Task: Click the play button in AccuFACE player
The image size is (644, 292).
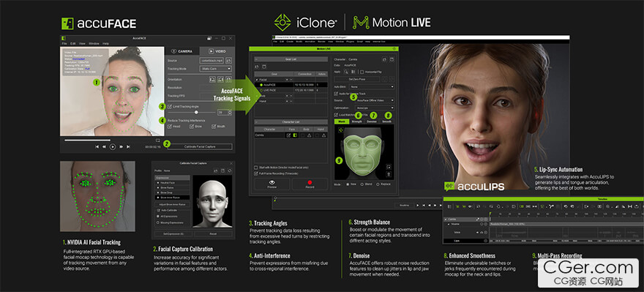Action: coord(113,146)
